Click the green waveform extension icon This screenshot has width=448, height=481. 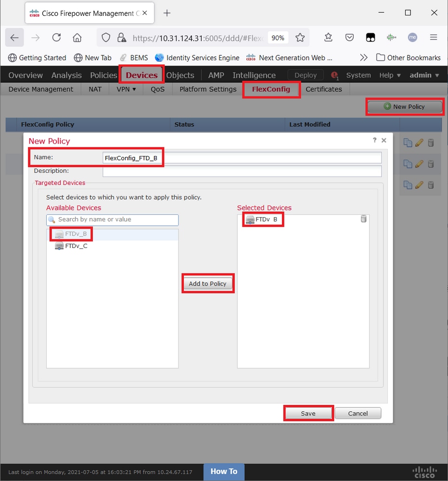[x=391, y=38]
